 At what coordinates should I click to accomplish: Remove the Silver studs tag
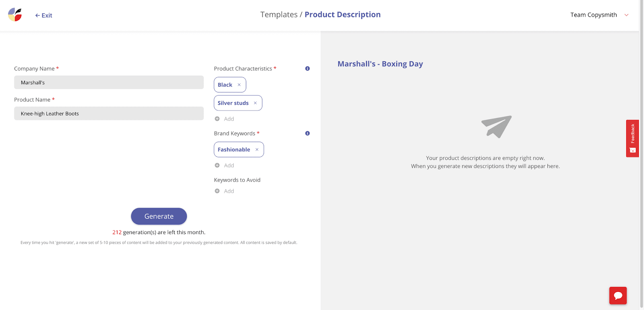[x=255, y=103]
